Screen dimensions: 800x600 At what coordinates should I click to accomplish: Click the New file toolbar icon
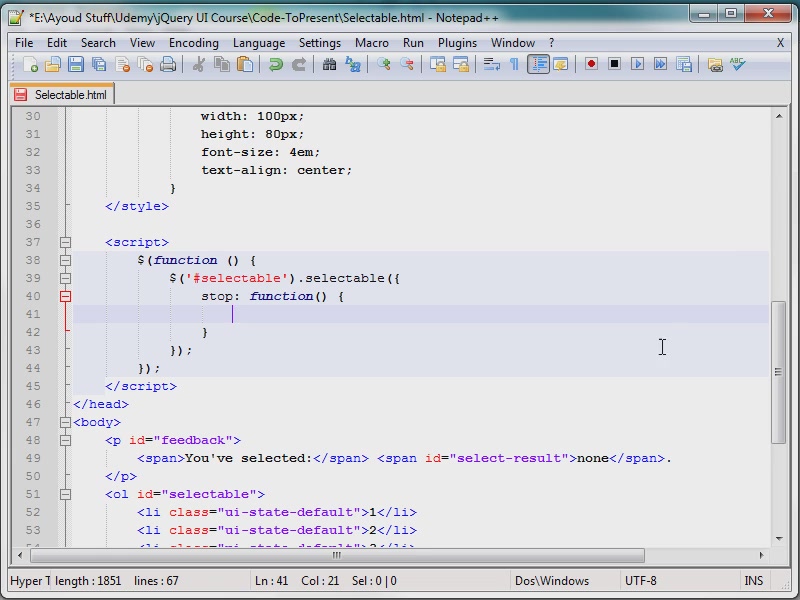click(30, 64)
